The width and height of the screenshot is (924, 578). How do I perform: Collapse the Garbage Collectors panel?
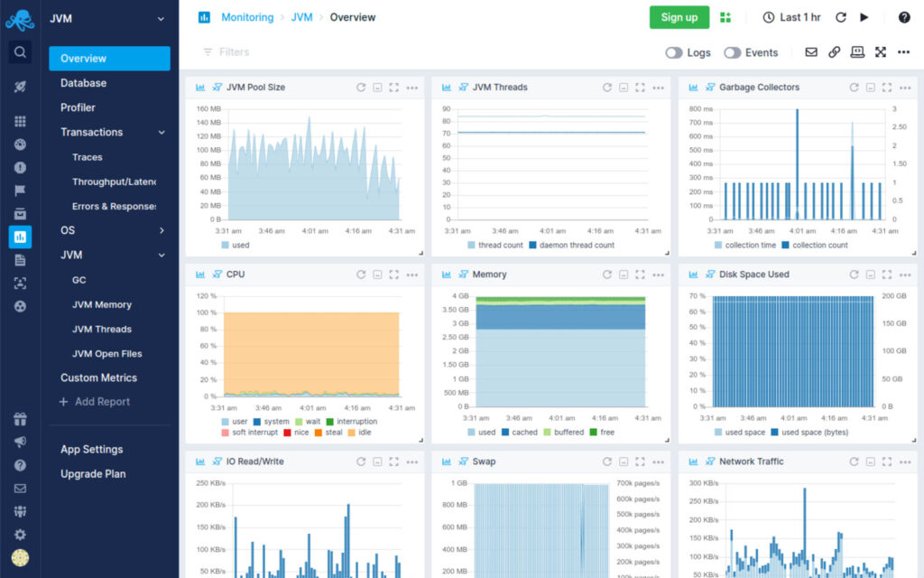coord(869,87)
